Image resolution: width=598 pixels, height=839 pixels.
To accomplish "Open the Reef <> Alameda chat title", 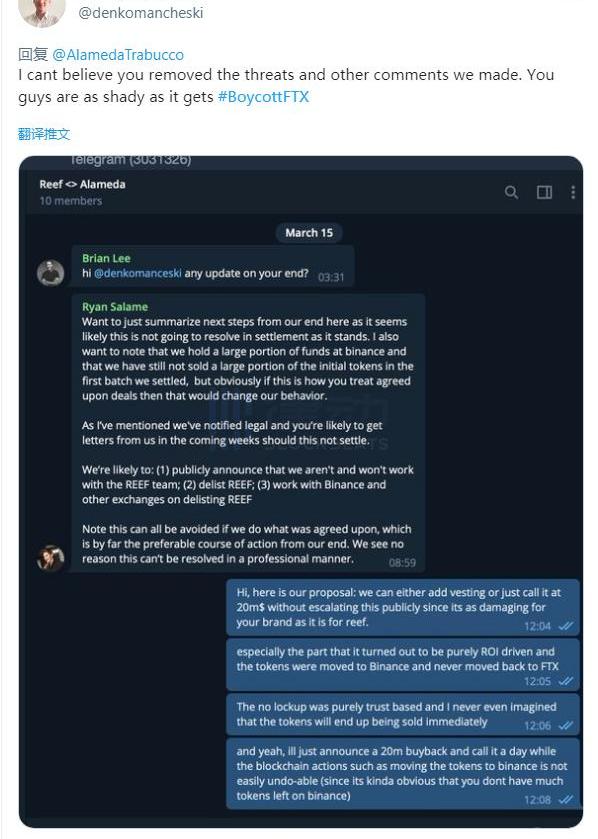I will click(x=82, y=184).
